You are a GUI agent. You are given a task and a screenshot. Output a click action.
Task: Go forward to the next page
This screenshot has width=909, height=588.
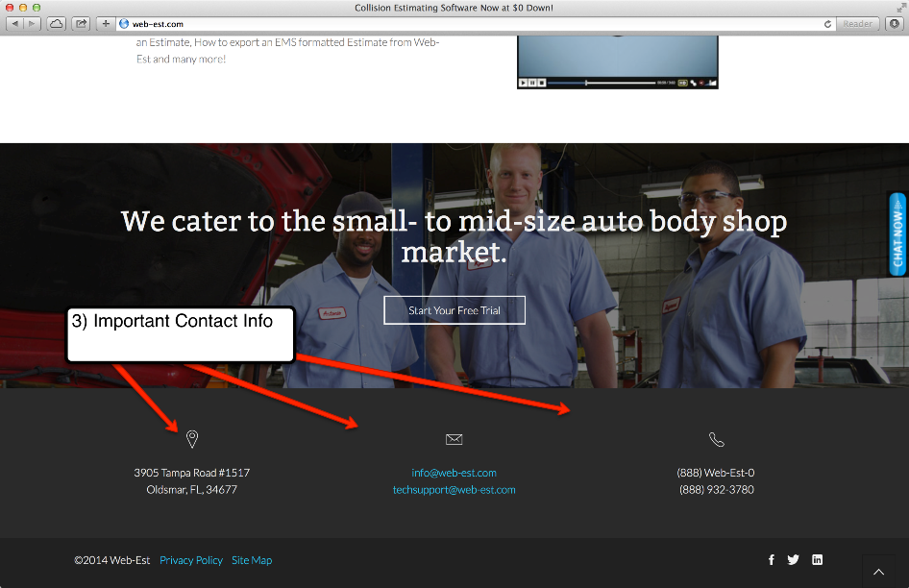[x=32, y=24]
